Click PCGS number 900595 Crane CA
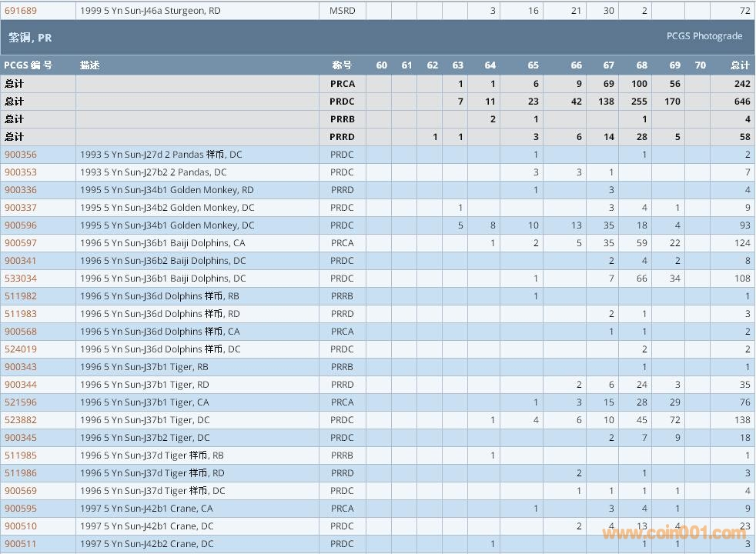This screenshot has width=756, height=554. tap(21, 509)
